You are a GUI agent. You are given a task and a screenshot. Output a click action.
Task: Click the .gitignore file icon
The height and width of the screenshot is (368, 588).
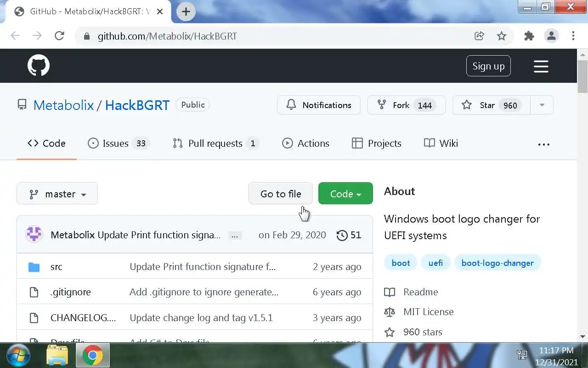34,292
